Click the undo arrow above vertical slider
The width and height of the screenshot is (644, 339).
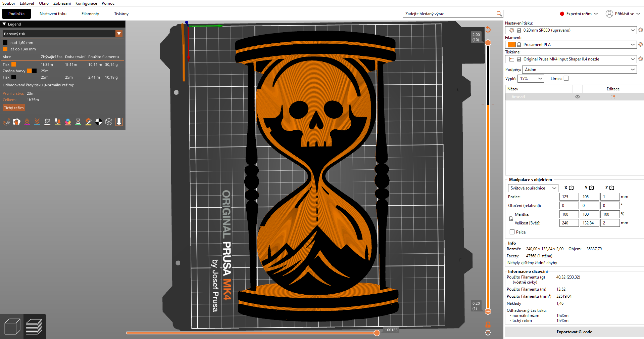coord(488,30)
